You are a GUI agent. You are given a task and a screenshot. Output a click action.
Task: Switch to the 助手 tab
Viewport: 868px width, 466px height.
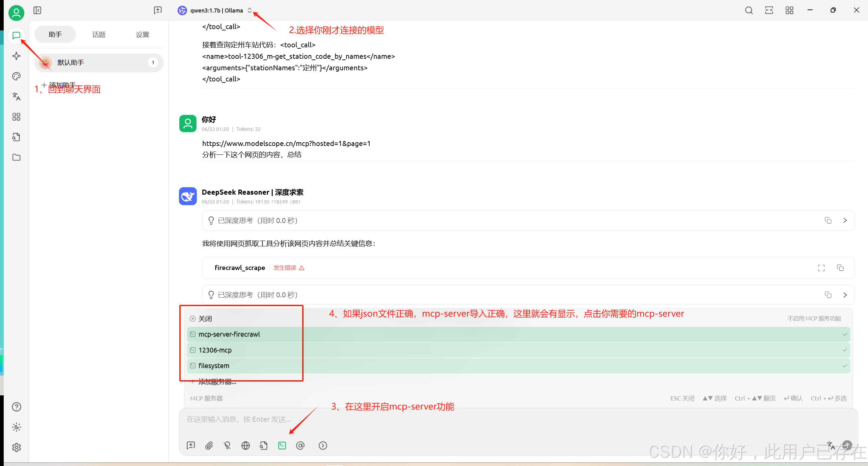[55, 34]
